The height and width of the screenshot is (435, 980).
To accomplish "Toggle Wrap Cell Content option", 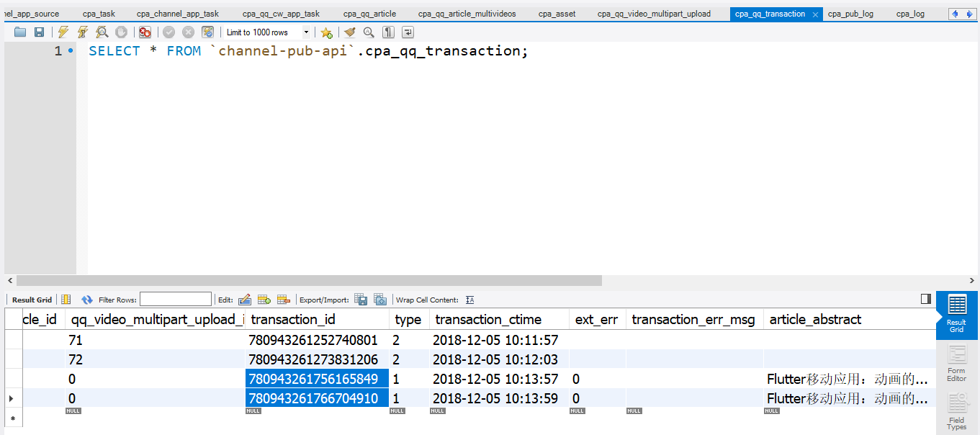I will coord(470,300).
